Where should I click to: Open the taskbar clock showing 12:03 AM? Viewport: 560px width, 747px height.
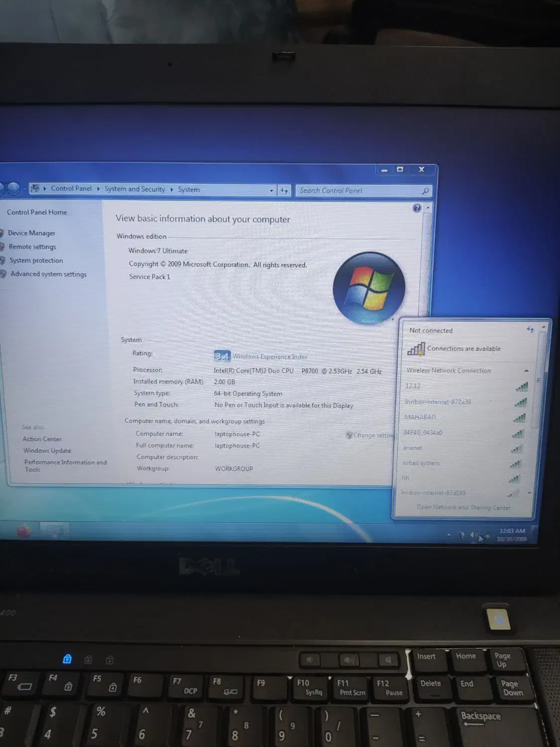coord(512,535)
